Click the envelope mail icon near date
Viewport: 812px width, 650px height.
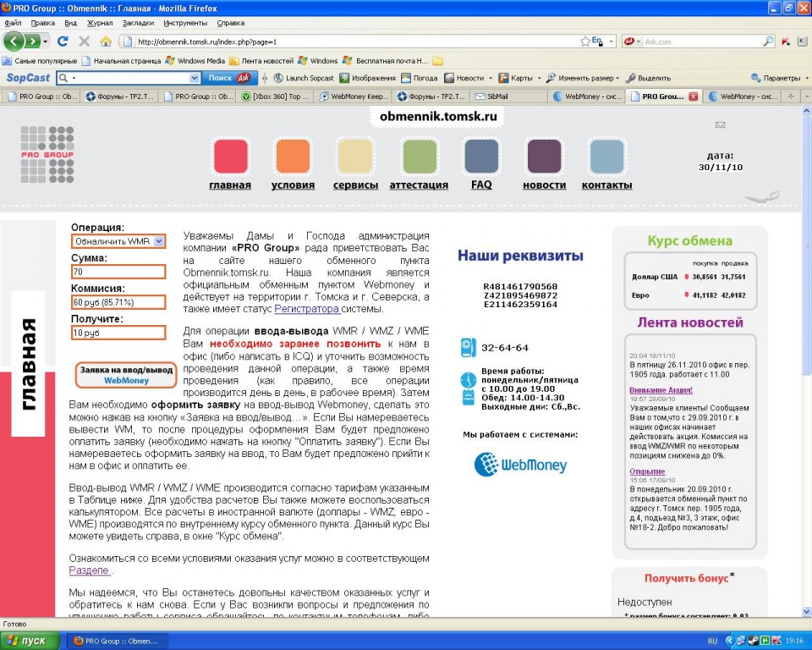(x=720, y=124)
